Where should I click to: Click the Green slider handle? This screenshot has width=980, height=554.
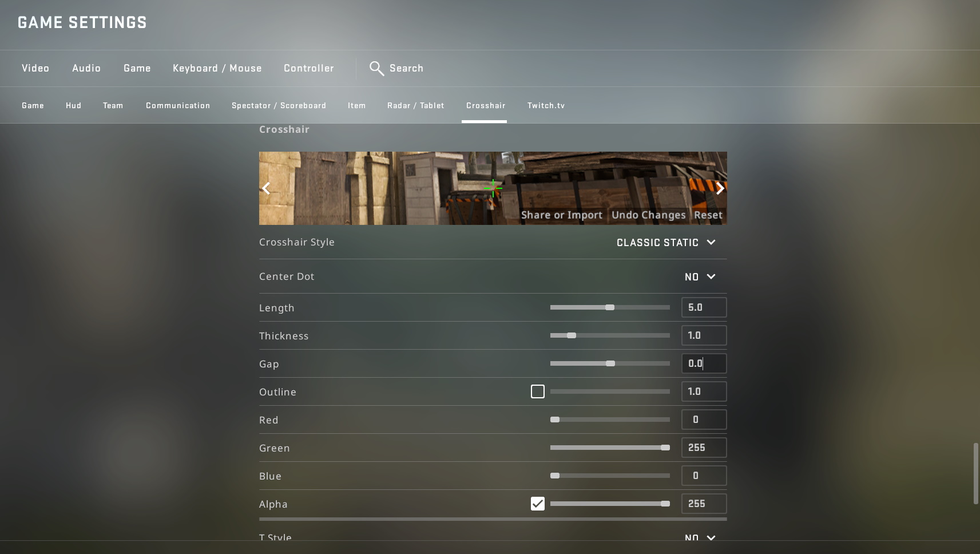665,448
